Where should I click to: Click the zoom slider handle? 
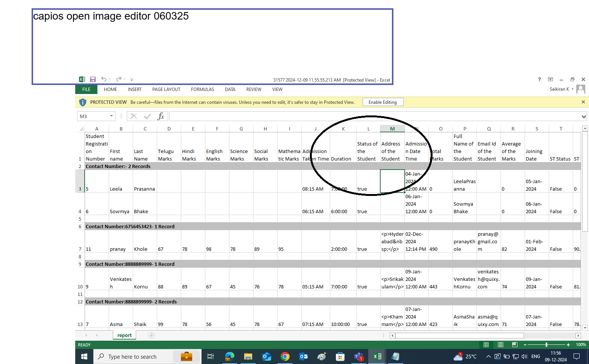(x=546, y=344)
